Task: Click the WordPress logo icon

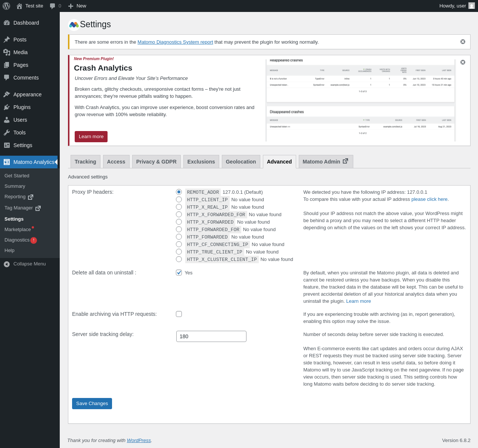Action: (x=6, y=6)
